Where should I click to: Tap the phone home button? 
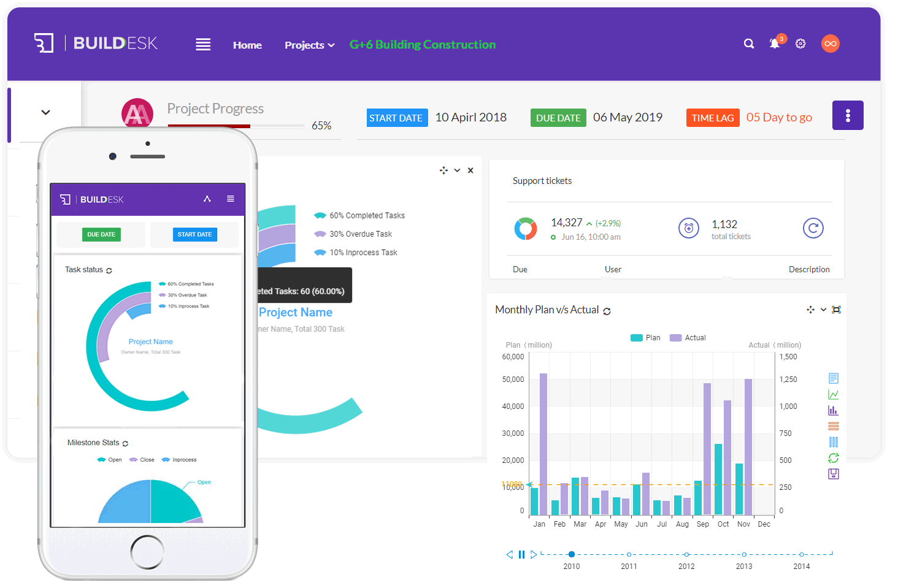[x=147, y=552]
